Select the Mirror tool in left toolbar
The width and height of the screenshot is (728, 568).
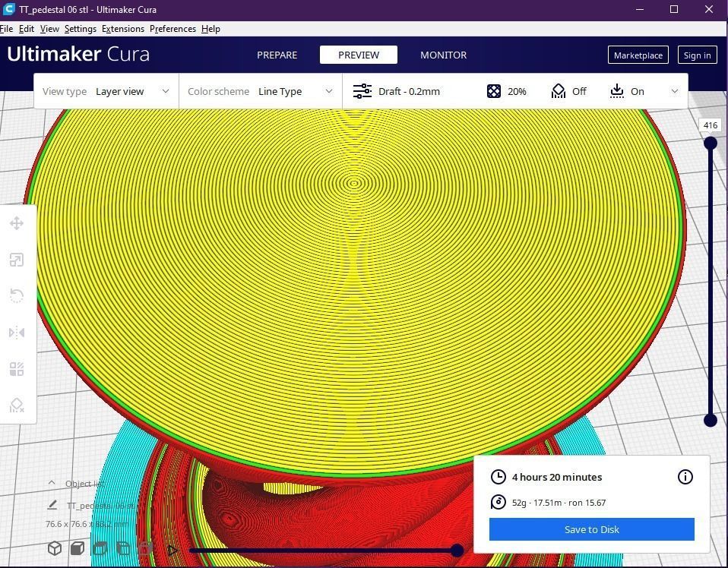(x=17, y=333)
